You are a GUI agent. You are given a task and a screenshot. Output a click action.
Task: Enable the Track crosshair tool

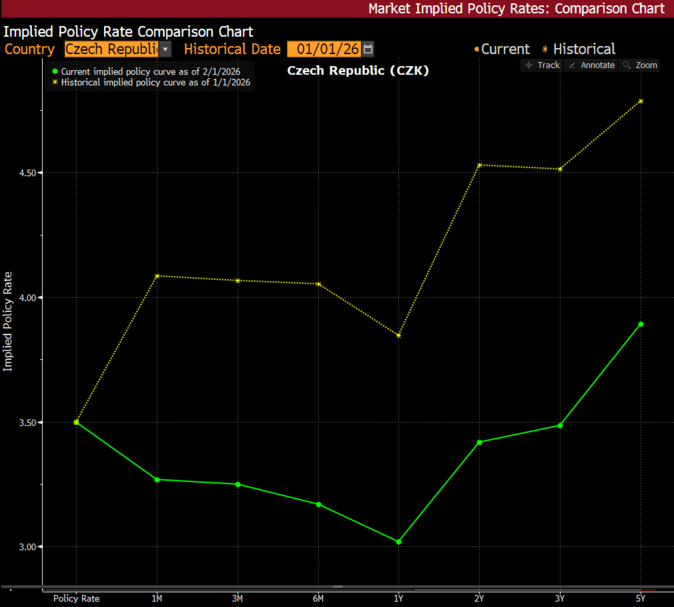541,65
